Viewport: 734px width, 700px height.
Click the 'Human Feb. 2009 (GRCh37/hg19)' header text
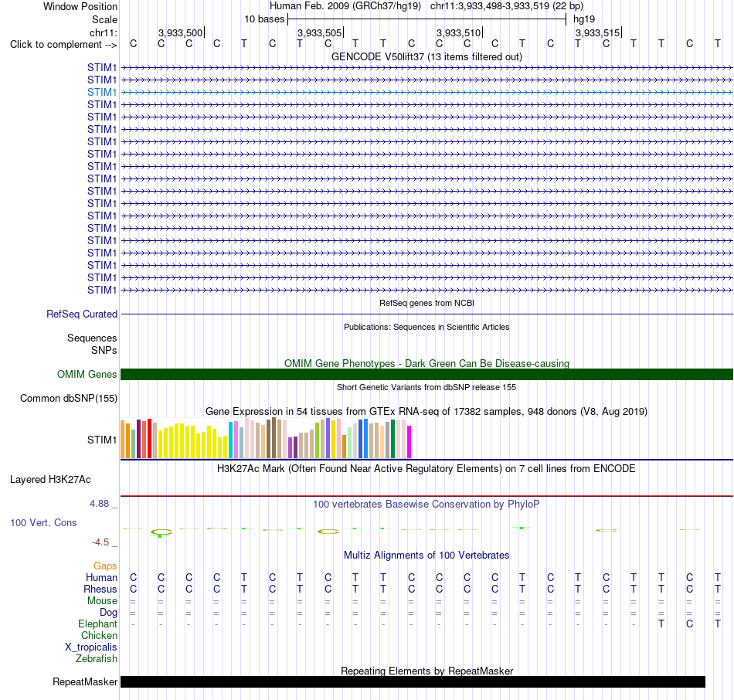(345, 6)
